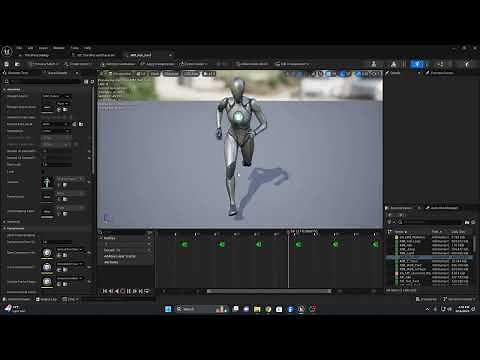The height and width of the screenshot is (360, 480).
Task: Click the timeline playhead marker
Action: tap(288, 232)
